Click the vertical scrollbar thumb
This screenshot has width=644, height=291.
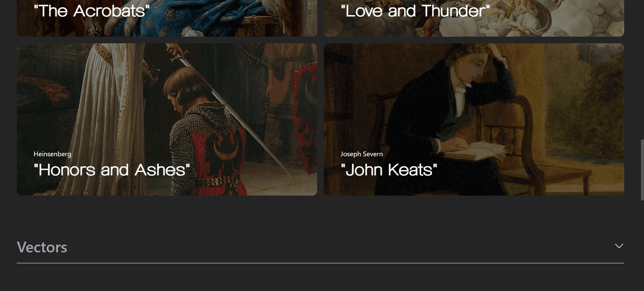[x=642, y=170]
